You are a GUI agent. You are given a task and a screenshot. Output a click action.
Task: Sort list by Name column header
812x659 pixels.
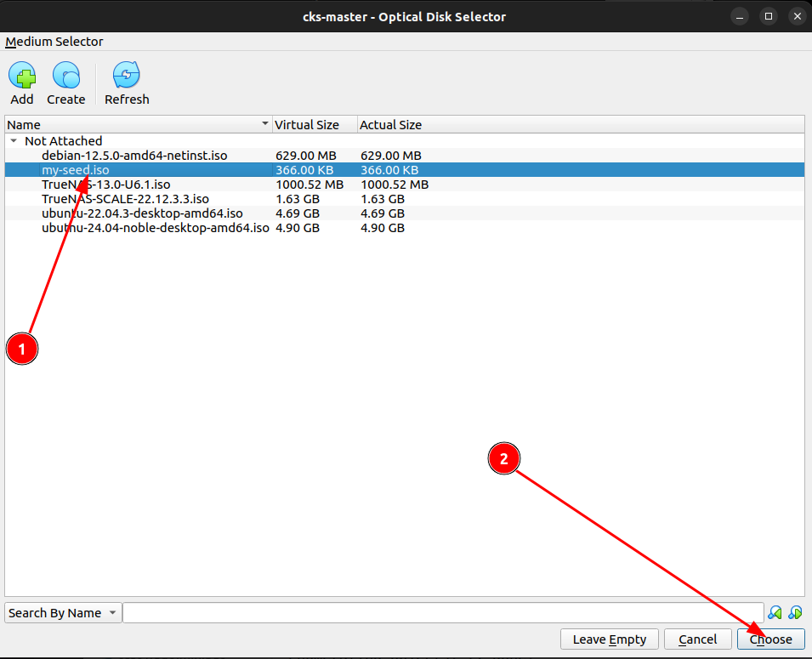(136, 125)
